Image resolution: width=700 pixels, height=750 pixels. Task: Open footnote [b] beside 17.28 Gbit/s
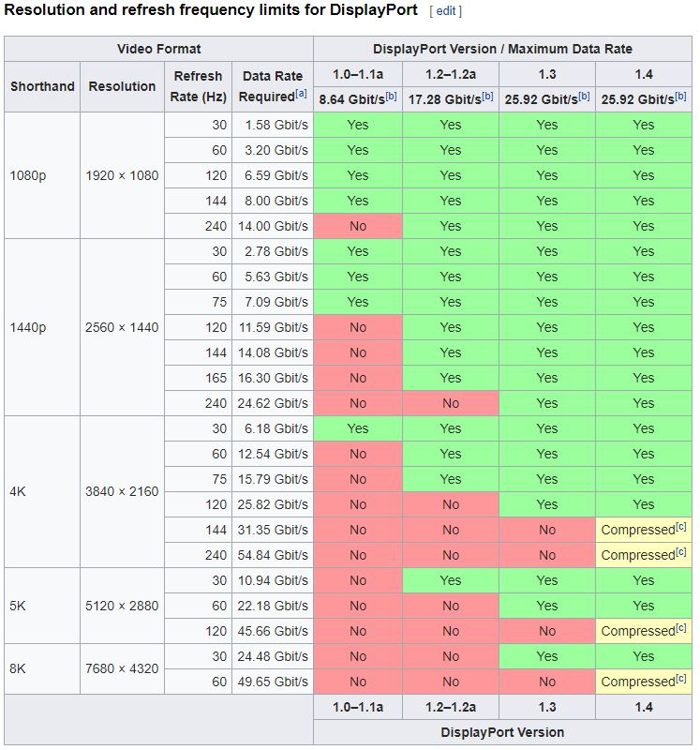[487, 97]
